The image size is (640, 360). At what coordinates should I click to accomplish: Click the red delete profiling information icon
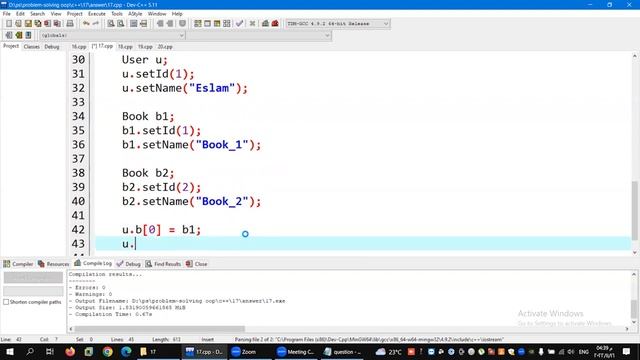[275, 24]
